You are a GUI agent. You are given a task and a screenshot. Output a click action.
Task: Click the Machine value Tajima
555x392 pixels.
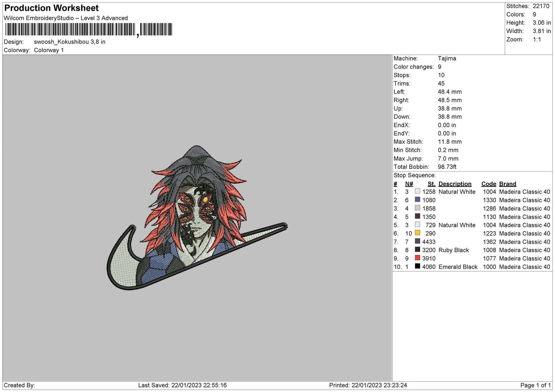(x=447, y=58)
